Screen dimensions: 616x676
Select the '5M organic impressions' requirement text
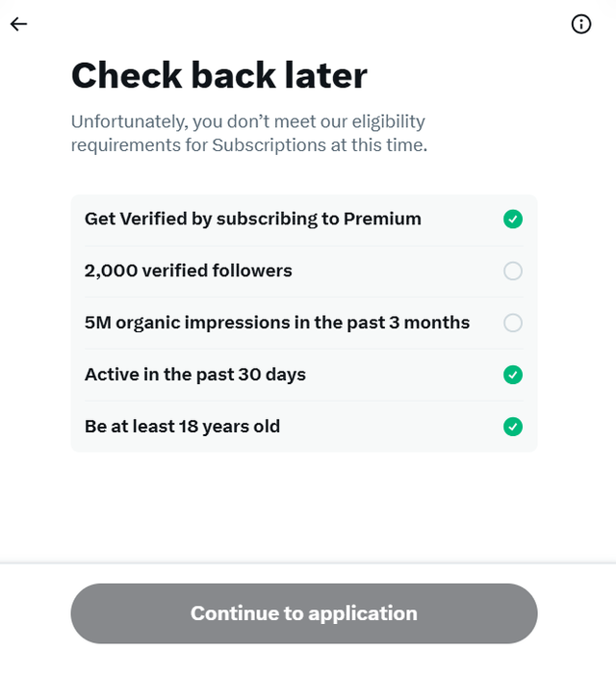click(277, 323)
